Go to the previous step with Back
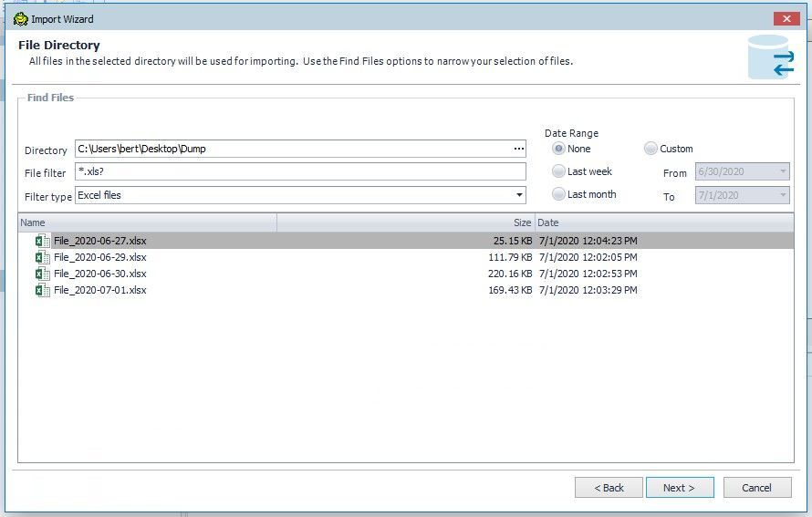The height and width of the screenshot is (517, 812). 609,488
